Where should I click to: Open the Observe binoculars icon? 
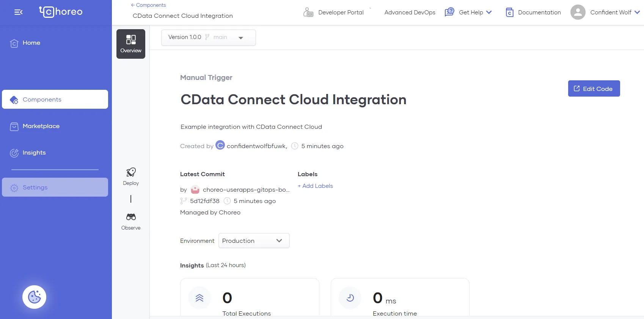(x=131, y=217)
